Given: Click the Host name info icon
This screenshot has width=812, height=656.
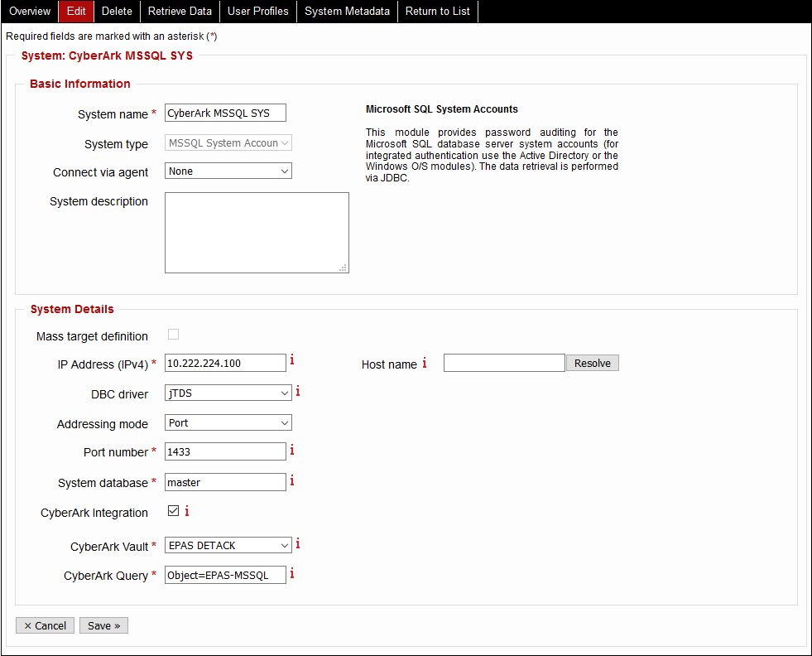Looking at the screenshot, I should pos(425,363).
